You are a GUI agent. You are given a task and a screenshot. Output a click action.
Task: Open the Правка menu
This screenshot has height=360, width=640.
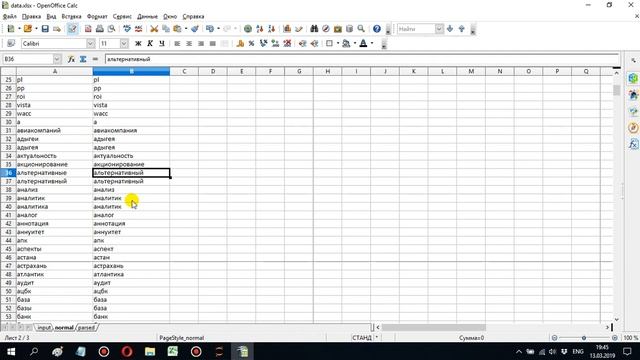[31, 17]
